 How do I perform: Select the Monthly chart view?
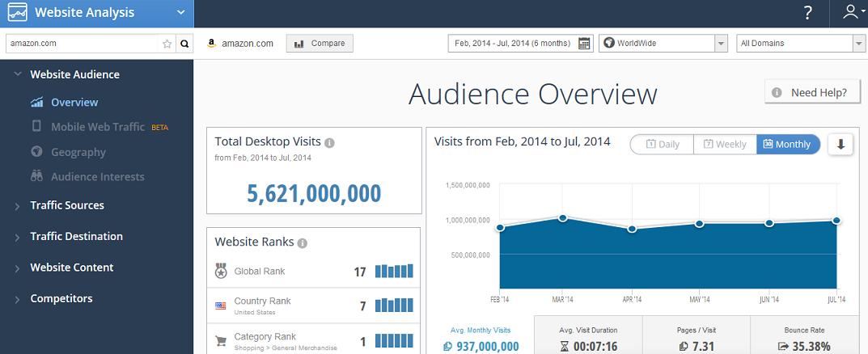(788, 145)
